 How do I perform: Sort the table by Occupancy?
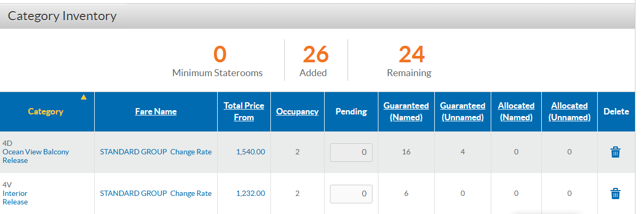coord(298,112)
